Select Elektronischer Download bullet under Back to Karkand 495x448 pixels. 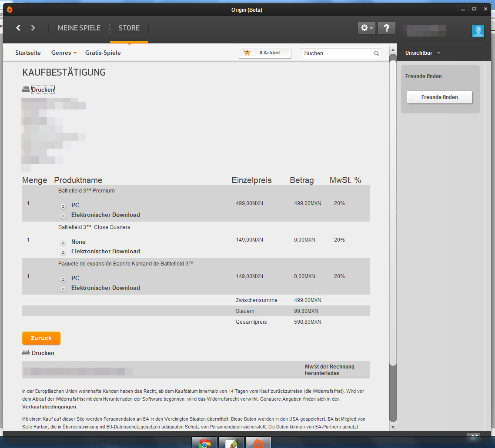pyautogui.click(x=63, y=289)
